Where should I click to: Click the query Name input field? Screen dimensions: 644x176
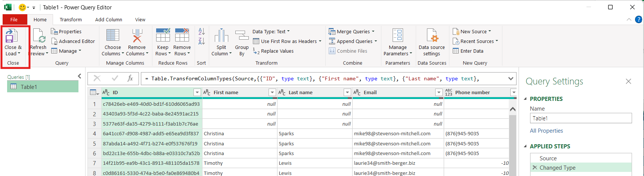pos(580,118)
